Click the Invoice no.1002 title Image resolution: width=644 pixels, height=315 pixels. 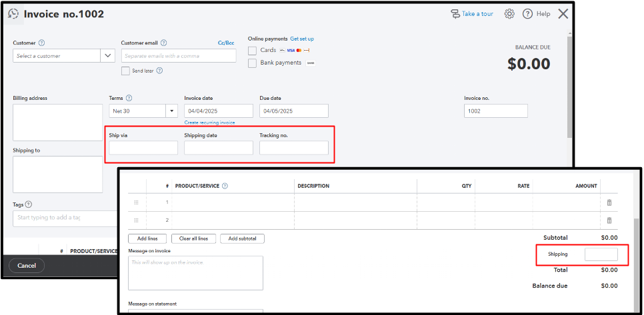(63, 14)
